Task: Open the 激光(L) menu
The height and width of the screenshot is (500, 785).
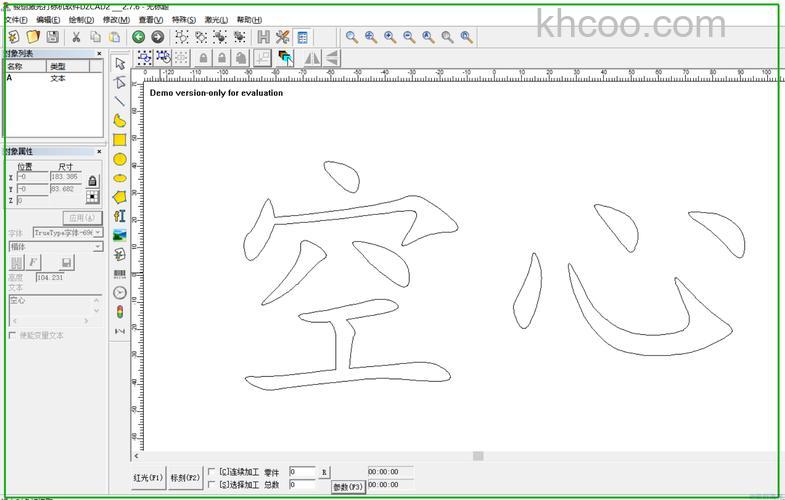Action: 215,20
